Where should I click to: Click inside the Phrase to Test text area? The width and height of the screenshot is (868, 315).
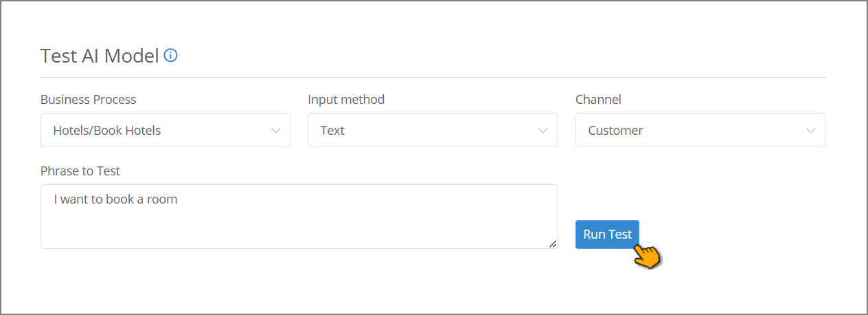pos(299,217)
